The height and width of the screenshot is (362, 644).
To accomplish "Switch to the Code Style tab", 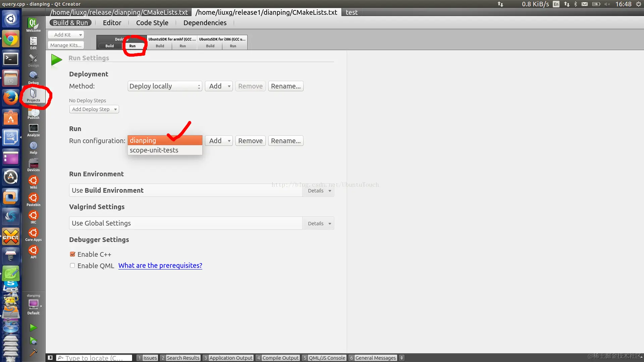I will (152, 23).
